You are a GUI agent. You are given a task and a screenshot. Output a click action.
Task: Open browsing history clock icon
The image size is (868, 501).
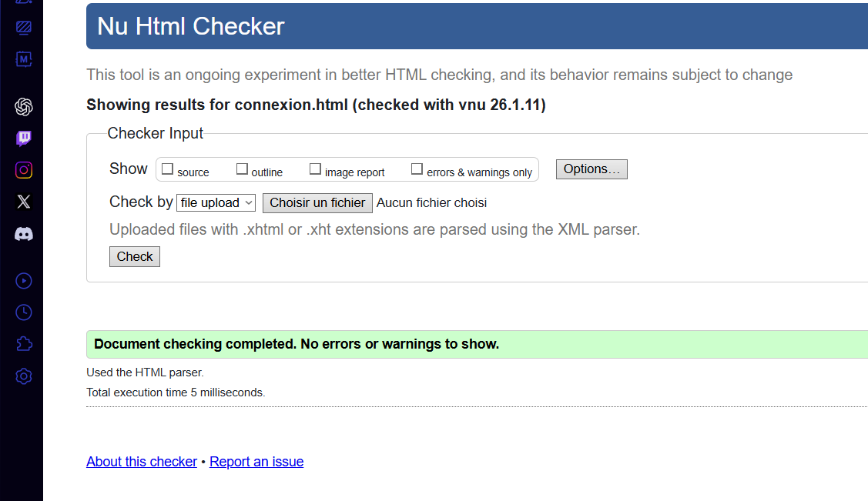pyautogui.click(x=24, y=312)
